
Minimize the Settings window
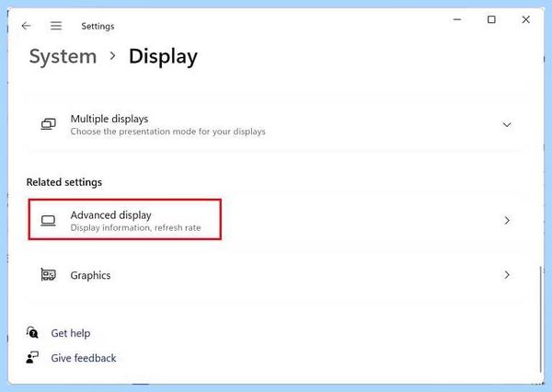click(x=457, y=19)
